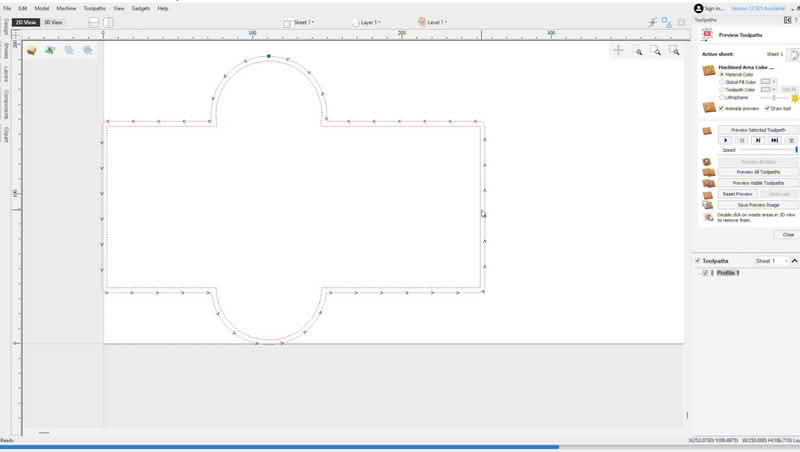Click the zoom-in magnifier in the view

coord(638,51)
